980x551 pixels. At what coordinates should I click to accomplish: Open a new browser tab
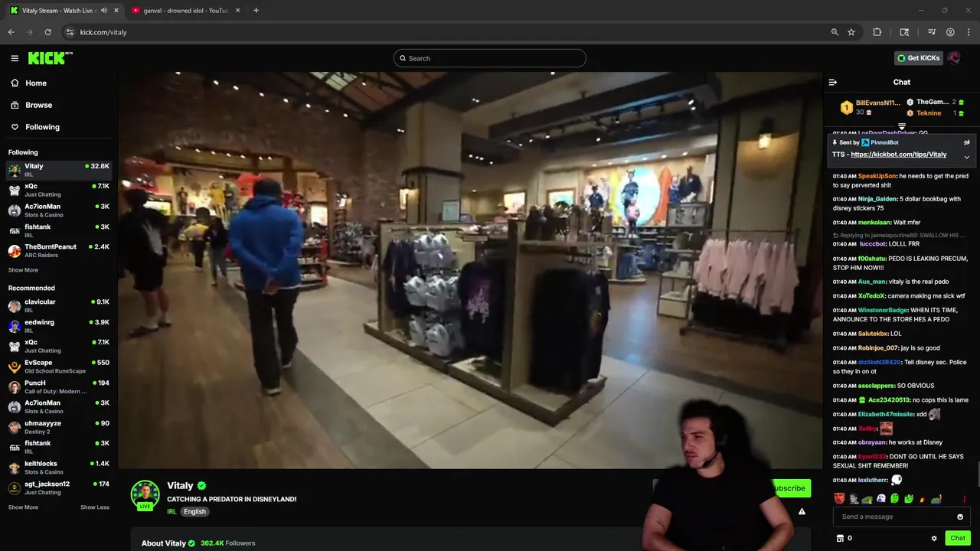pos(256,11)
